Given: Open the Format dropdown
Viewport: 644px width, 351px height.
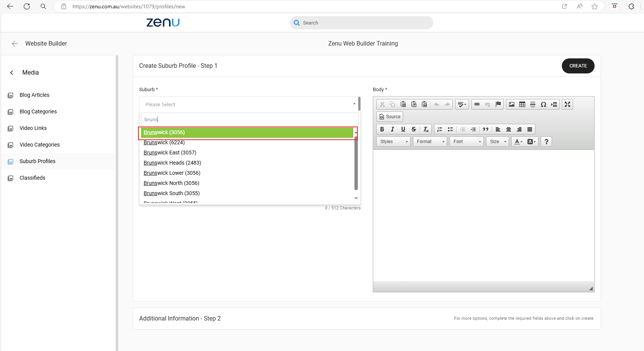Looking at the screenshot, I should pos(430,142).
